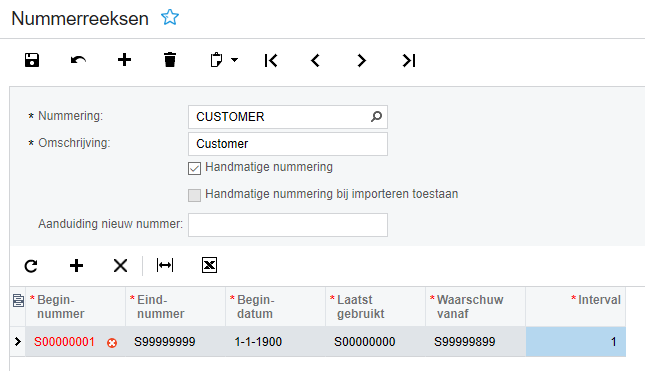Open the Nummering lookup with the magnifier icon
Viewport: 645px width, 371px height.
click(376, 117)
